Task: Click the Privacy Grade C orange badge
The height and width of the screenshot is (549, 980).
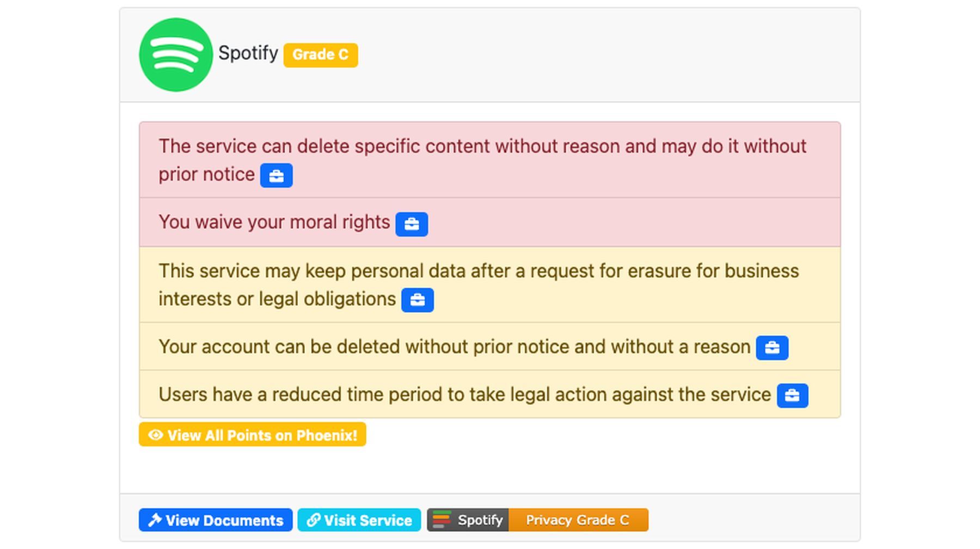Action: (x=578, y=520)
